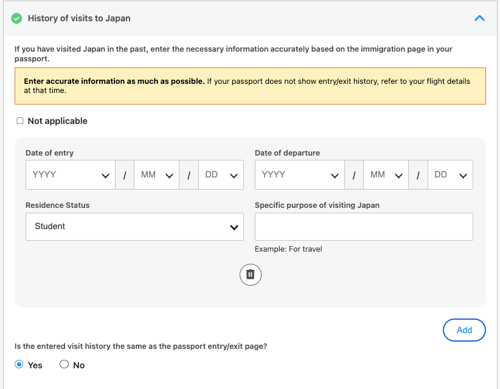Click the green checkmark icon beside History of visits
500x389 pixels.
pos(17,18)
